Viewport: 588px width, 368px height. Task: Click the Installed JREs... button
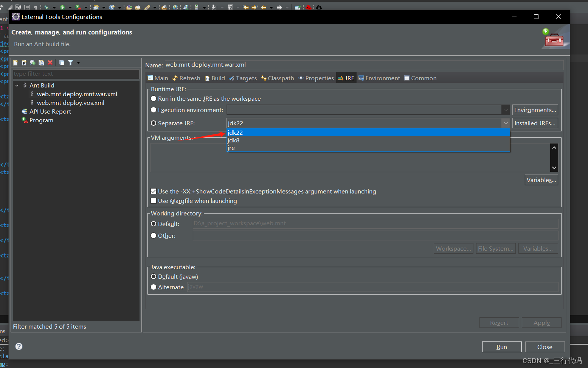click(535, 123)
